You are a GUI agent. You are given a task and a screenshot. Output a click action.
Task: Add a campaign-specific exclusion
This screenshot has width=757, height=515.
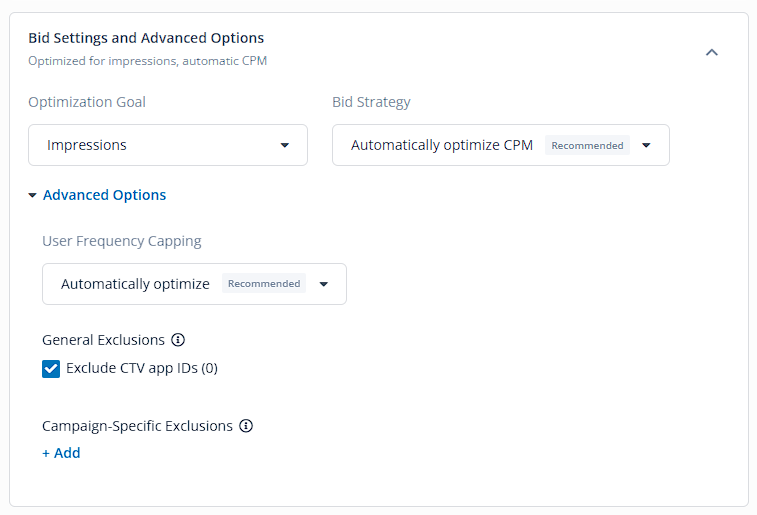tap(61, 453)
